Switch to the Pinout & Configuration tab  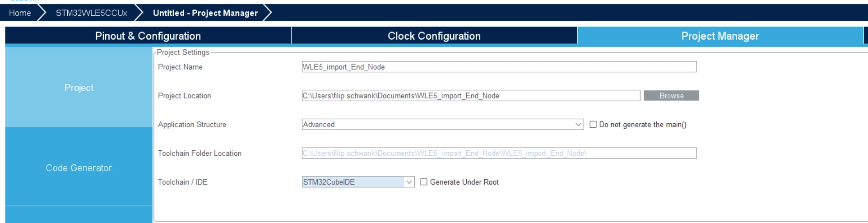click(148, 36)
